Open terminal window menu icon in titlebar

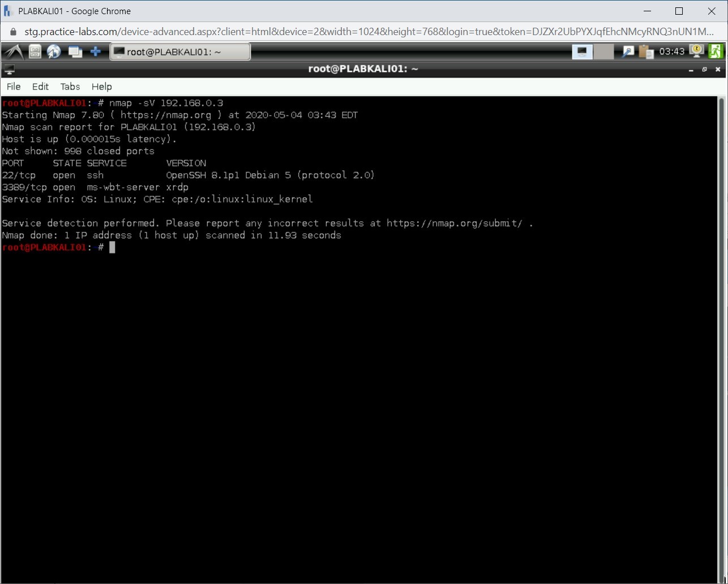pos(9,70)
